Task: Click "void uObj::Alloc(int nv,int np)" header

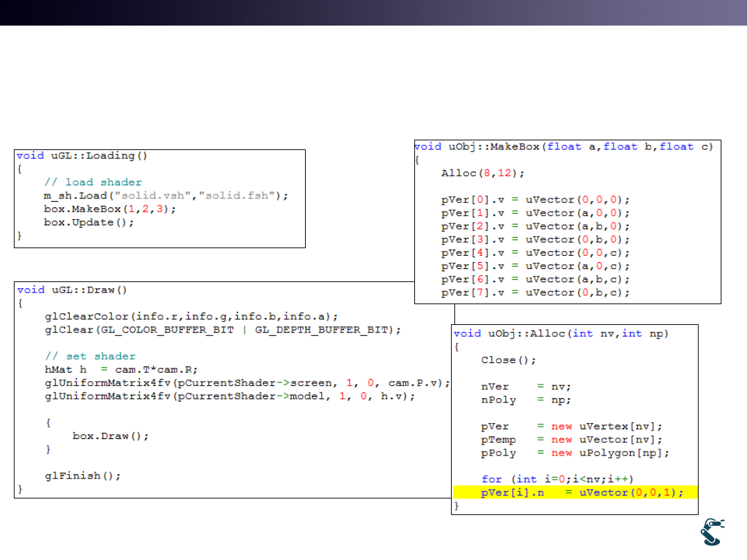Action: [561, 334]
